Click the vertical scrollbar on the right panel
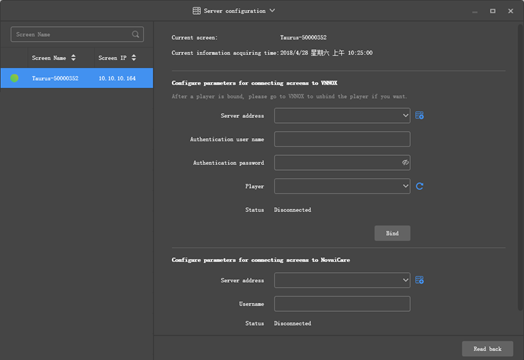524x360 pixels. click(520, 167)
